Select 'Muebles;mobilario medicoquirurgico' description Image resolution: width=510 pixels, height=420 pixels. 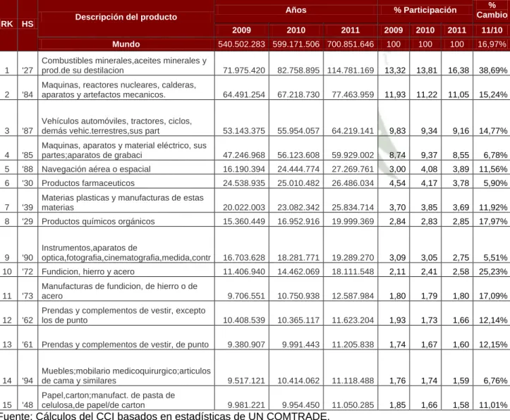[126, 376]
